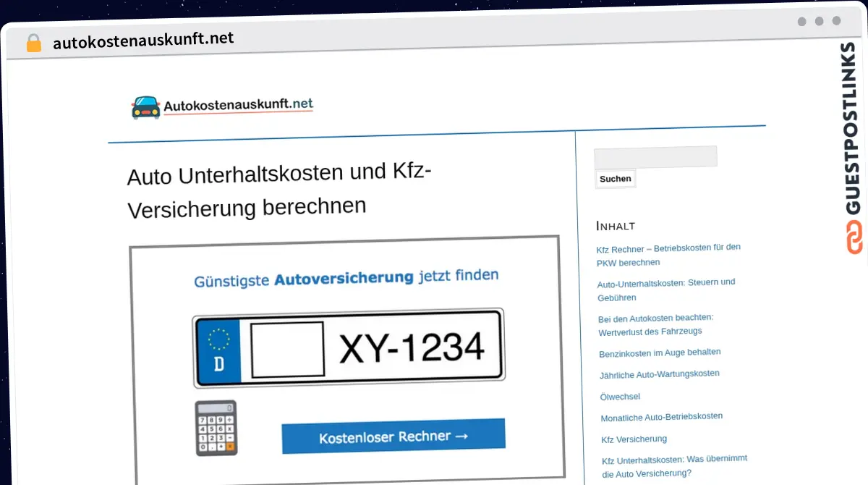The image size is (868, 485).
Task: Open 'Auto-Unterhaltskosten: Steuern und Gebühren' link
Action: (x=666, y=290)
